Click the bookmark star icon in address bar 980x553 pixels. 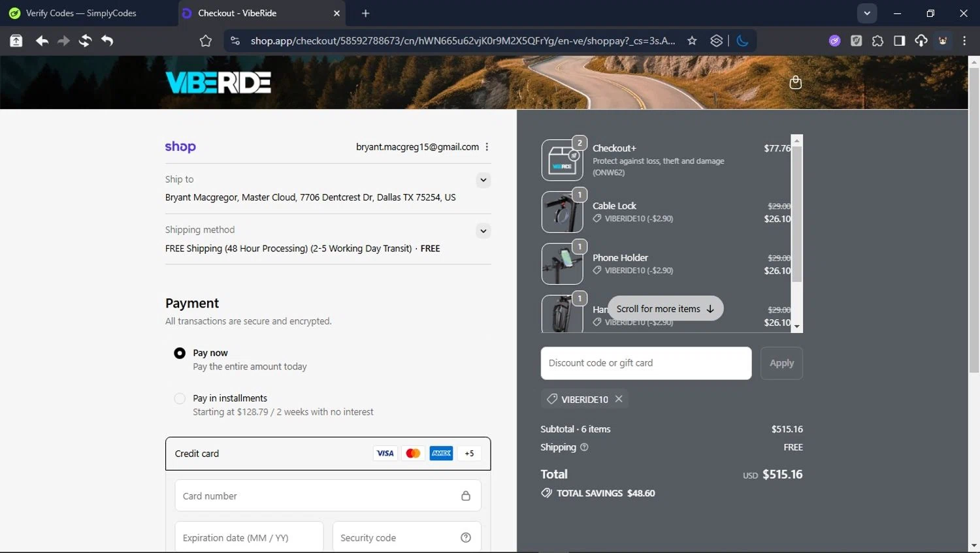point(692,40)
